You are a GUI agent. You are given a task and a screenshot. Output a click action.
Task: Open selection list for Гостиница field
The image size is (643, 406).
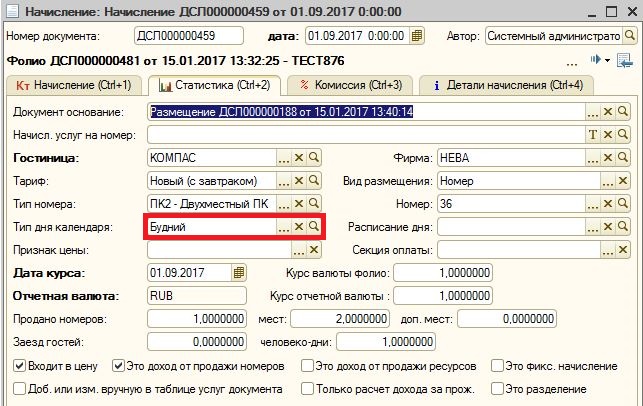click(284, 157)
